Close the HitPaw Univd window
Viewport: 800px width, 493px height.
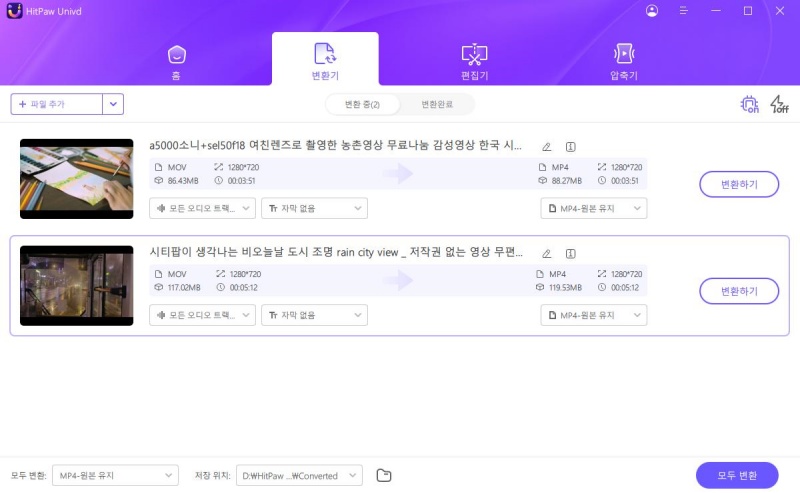[x=780, y=11]
